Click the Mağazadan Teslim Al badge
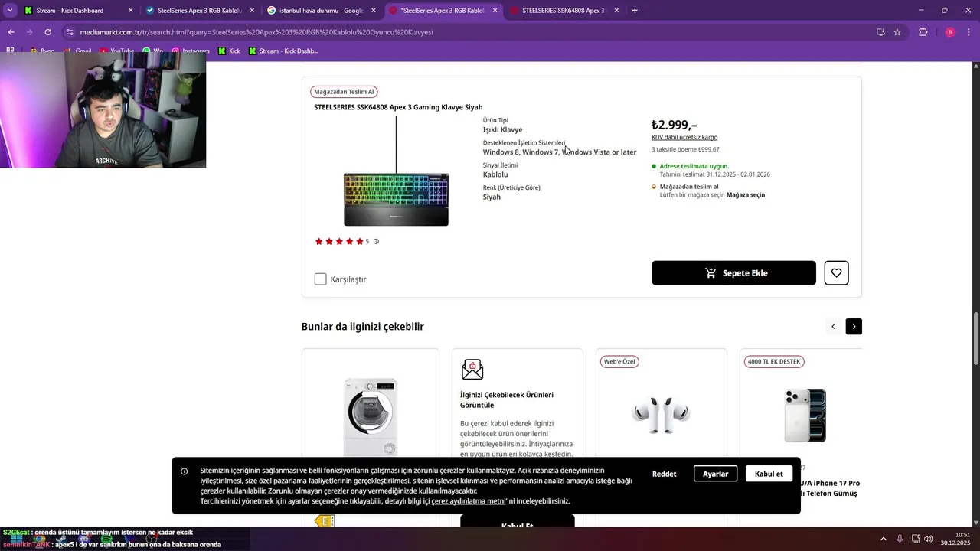 click(x=344, y=92)
